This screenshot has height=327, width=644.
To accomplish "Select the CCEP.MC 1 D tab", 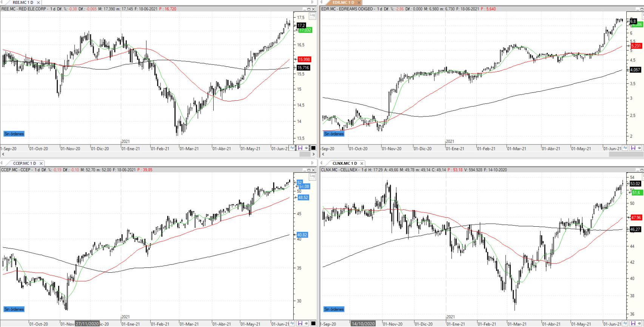I will [25, 163].
